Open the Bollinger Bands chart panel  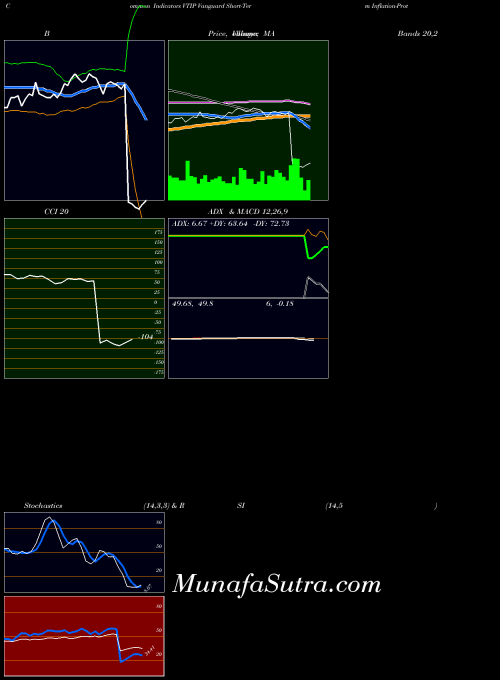pyautogui.click(x=85, y=121)
